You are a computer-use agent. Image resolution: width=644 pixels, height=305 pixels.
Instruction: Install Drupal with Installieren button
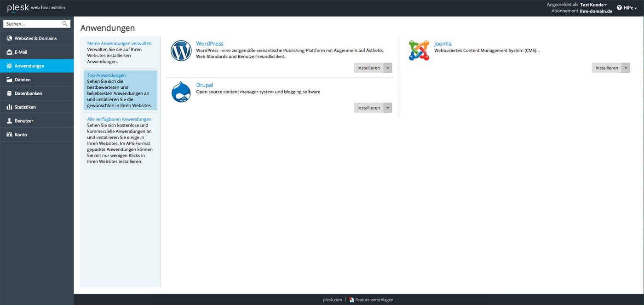pos(368,108)
